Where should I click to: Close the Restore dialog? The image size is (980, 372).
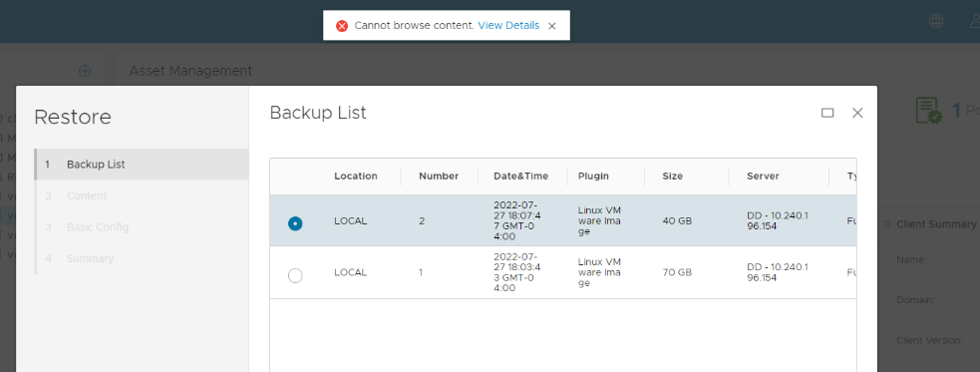[857, 113]
